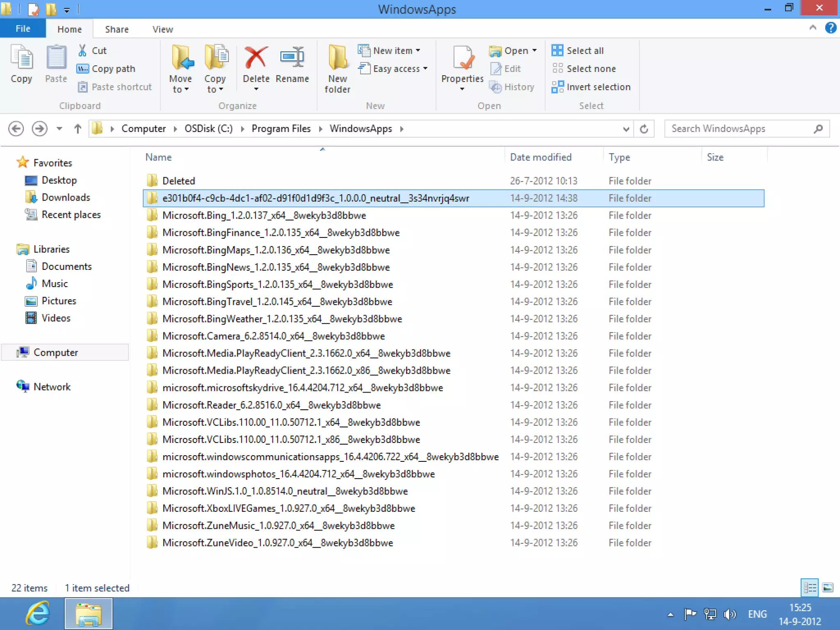Sort by the Size column header
Viewport: 840px width, 630px height.
click(715, 157)
